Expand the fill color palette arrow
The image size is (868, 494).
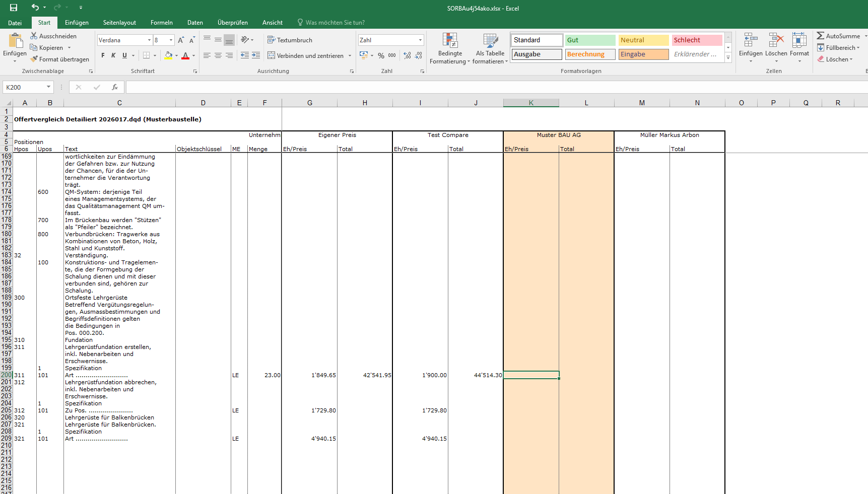click(x=176, y=55)
